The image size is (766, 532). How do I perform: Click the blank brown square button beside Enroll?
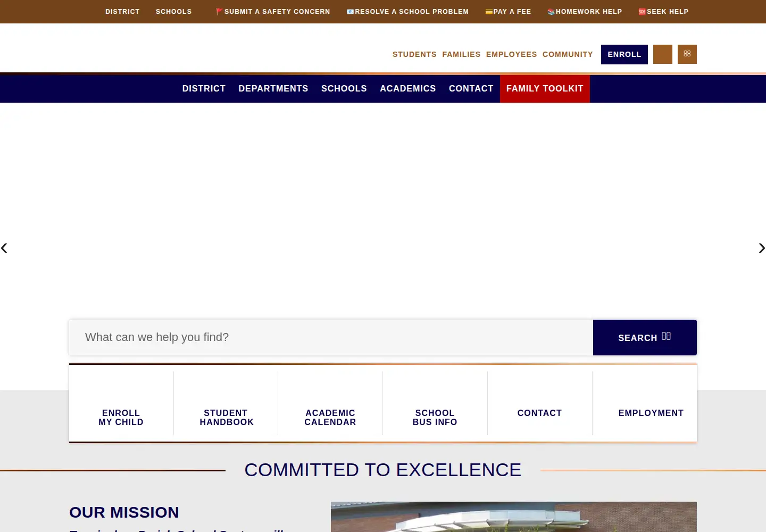click(662, 54)
